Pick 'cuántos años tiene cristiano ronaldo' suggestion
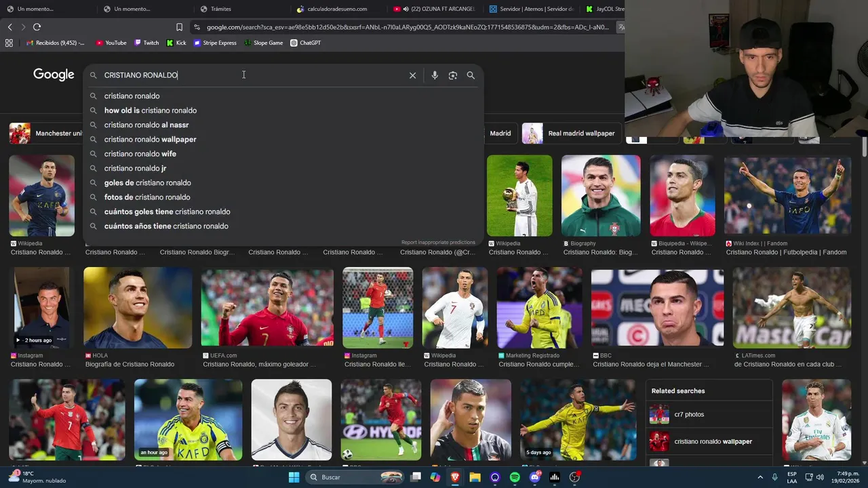The height and width of the screenshot is (488, 868). [283, 226]
